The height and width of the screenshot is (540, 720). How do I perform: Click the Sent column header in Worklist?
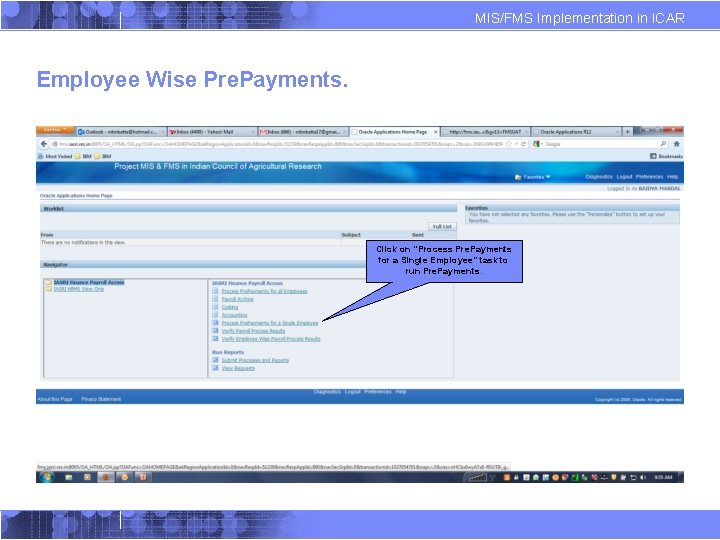point(418,235)
